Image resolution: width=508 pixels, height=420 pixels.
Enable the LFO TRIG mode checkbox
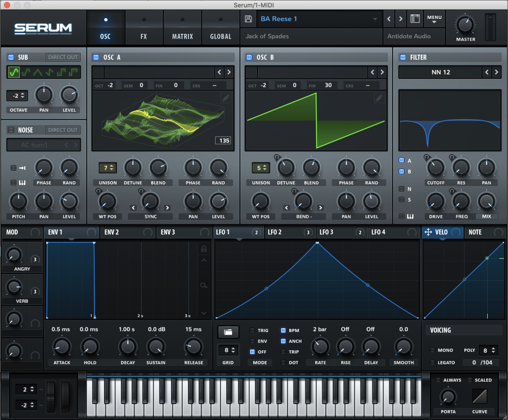click(x=253, y=331)
